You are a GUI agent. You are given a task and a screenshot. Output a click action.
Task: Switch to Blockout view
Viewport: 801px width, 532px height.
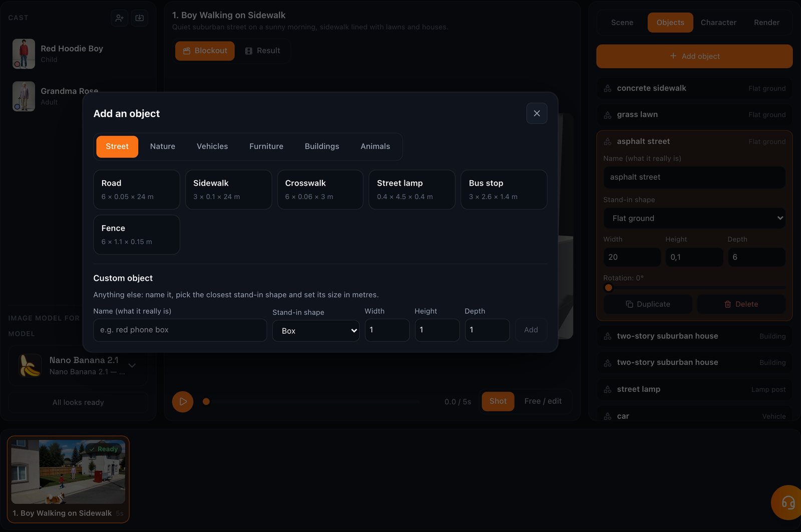pyautogui.click(x=205, y=51)
